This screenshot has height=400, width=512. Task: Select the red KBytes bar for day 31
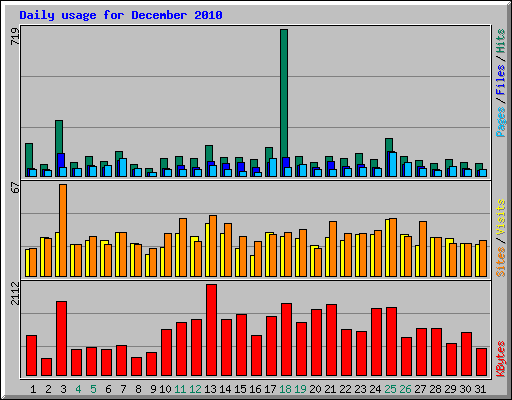(x=481, y=362)
